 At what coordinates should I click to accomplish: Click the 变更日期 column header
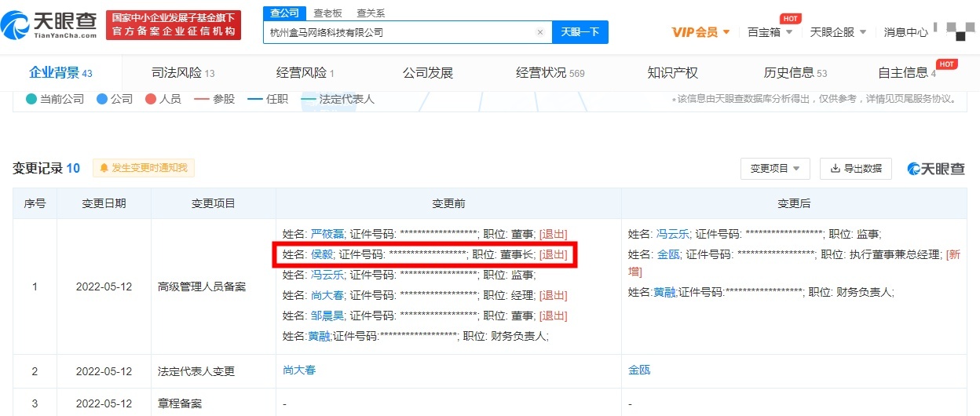pos(104,203)
